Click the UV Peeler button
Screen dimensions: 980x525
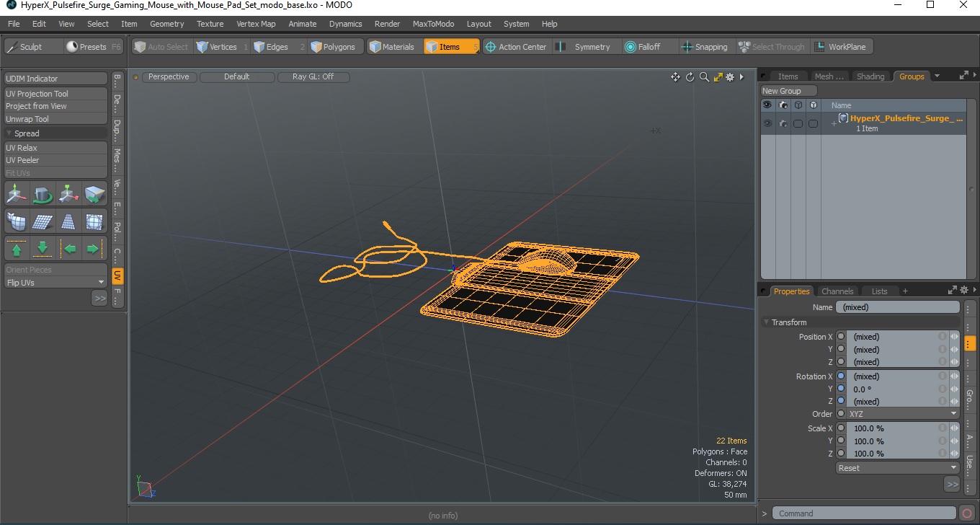[55, 160]
